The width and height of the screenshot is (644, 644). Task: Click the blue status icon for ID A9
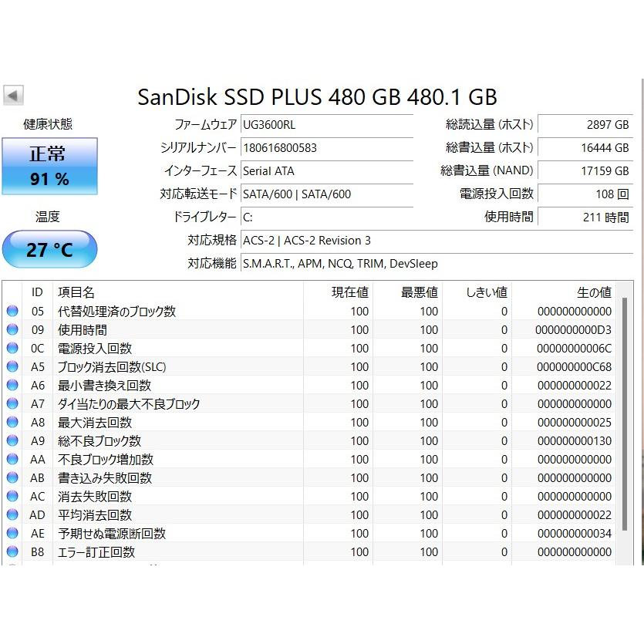pos(12,440)
